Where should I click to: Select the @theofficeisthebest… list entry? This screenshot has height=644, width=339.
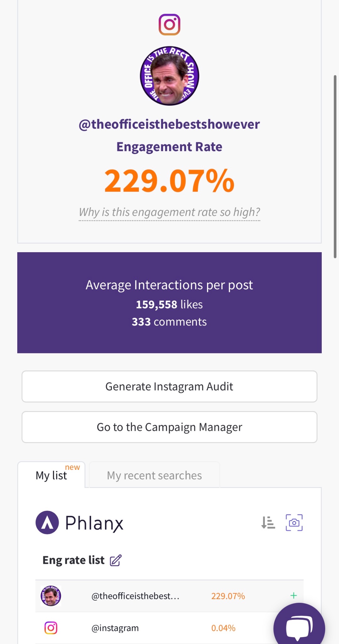[135, 596]
